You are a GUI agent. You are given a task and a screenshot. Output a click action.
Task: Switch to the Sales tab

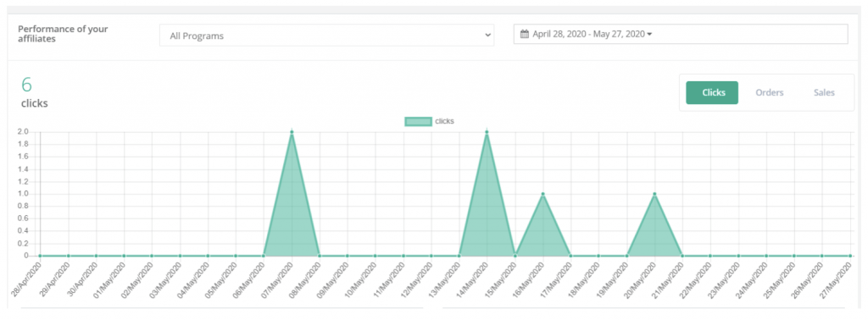(x=824, y=93)
